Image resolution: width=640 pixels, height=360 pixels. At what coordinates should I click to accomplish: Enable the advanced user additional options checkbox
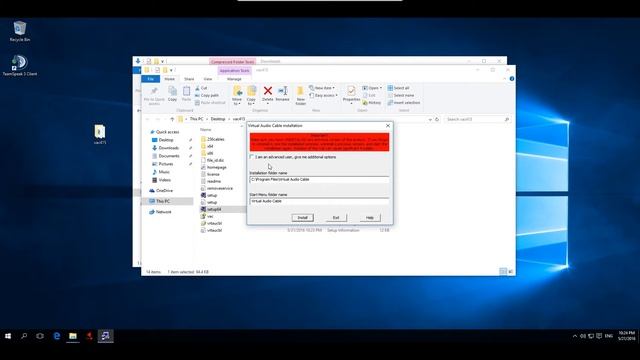click(x=252, y=157)
